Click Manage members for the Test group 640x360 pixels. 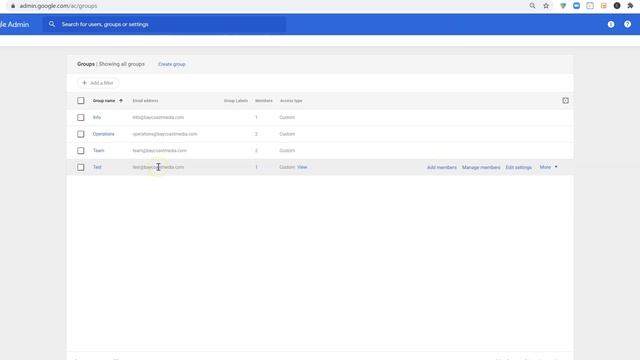coord(481,167)
